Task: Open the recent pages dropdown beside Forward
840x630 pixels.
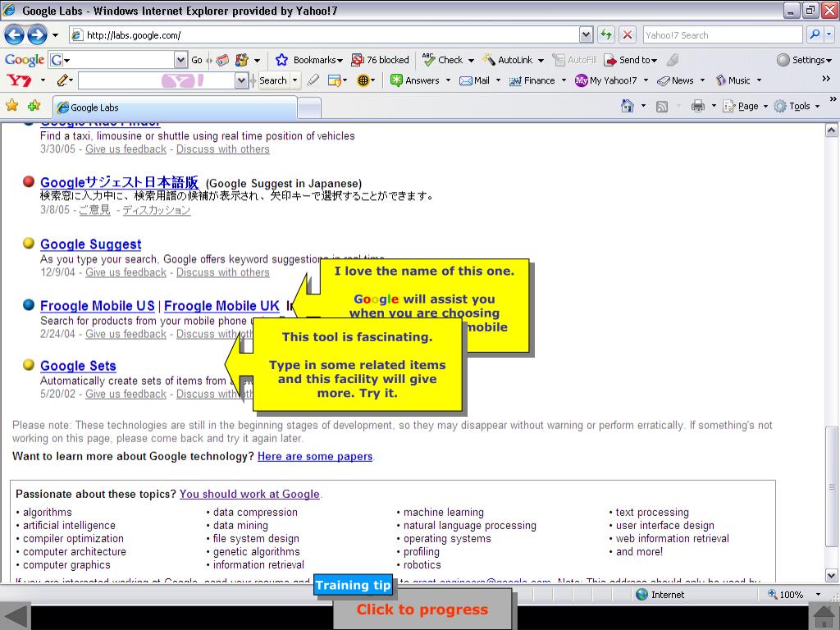Action: click(x=55, y=35)
